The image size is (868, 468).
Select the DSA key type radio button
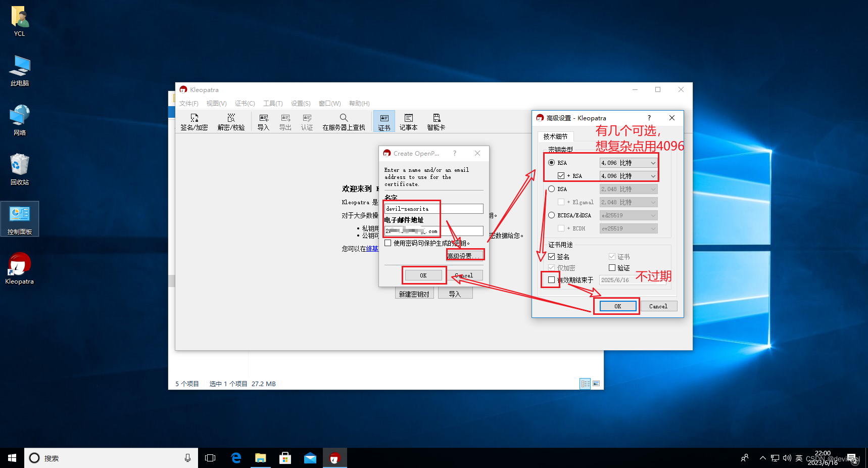[x=552, y=189]
